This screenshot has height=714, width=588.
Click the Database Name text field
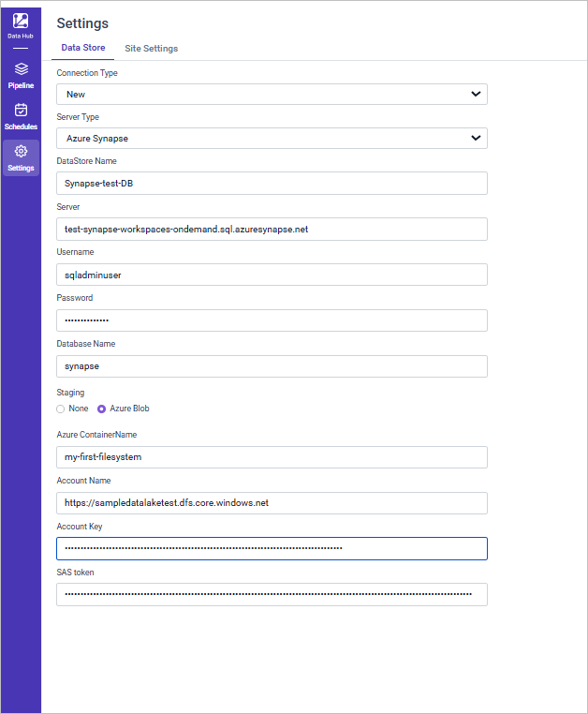pos(272,365)
